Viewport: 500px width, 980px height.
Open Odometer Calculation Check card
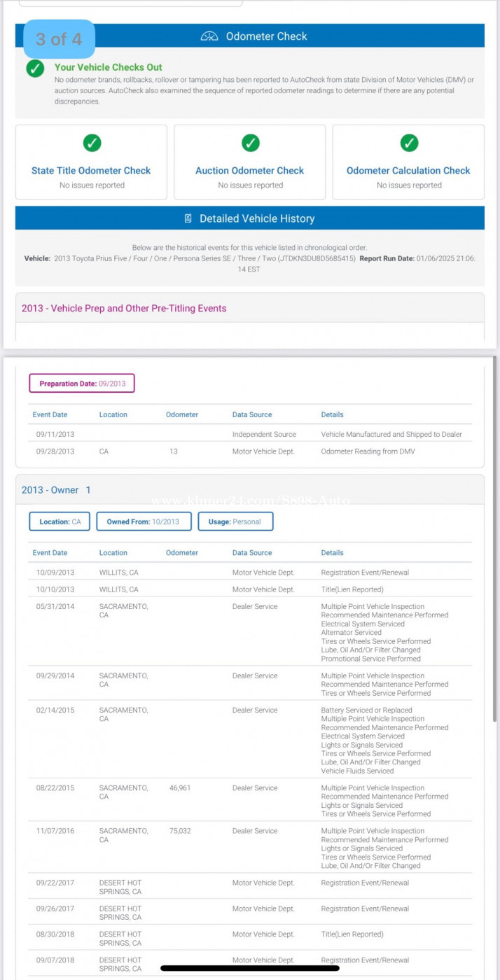pos(408,162)
